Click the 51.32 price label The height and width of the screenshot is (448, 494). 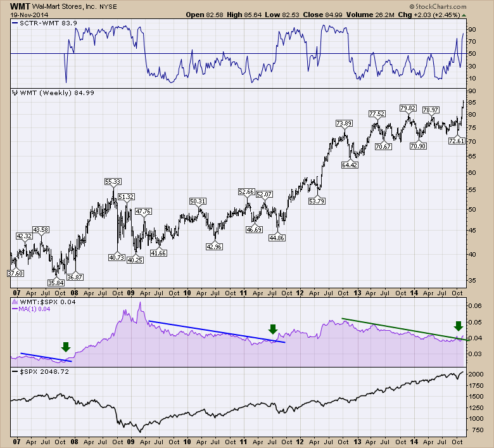[126, 196]
